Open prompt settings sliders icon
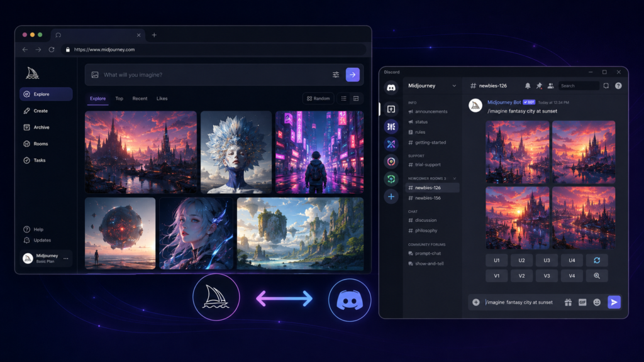The height and width of the screenshot is (362, 644). pyautogui.click(x=336, y=75)
